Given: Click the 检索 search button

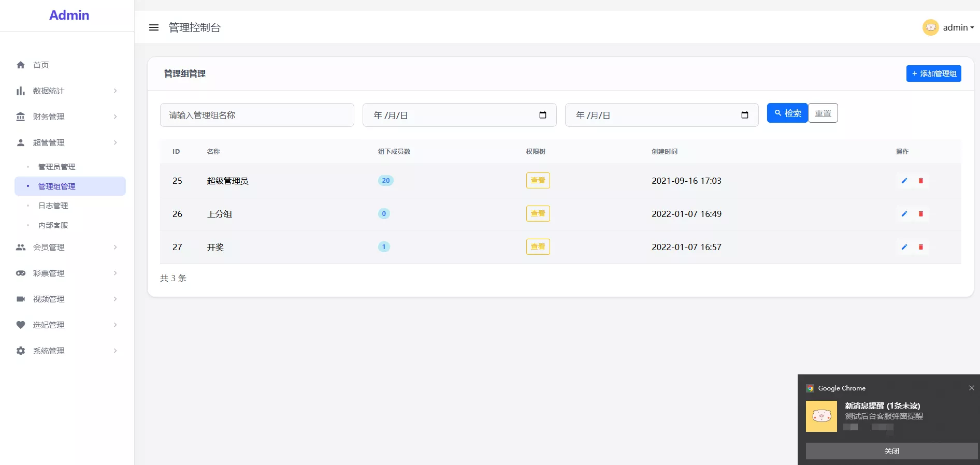Looking at the screenshot, I should point(787,113).
